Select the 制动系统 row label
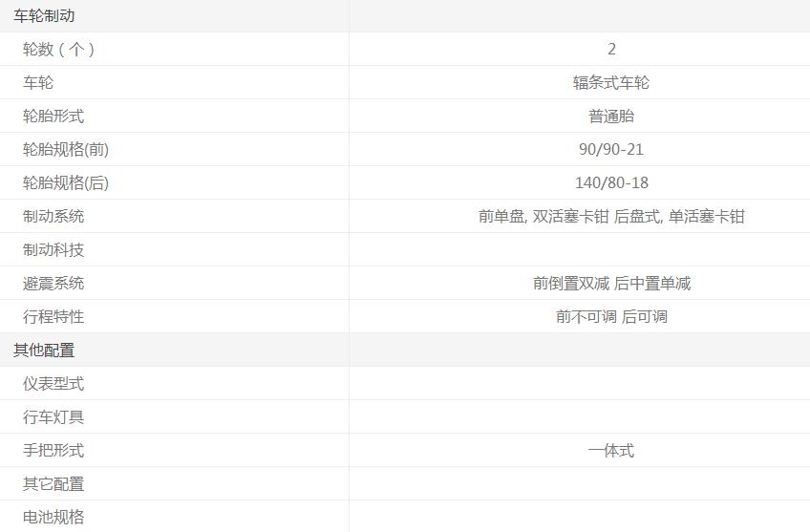This screenshot has width=810, height=532. tap(53, 217)
